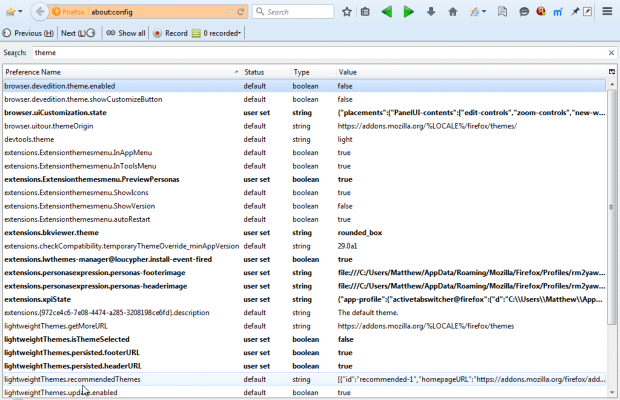Open the chat speech bubble icon
The height and width of the screenshot is (400, 620).
(x=524, y=12)
